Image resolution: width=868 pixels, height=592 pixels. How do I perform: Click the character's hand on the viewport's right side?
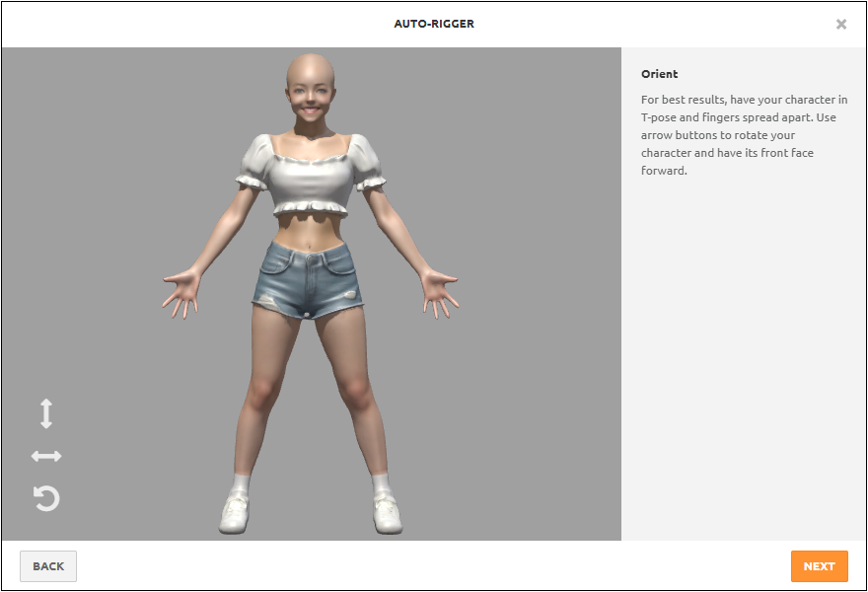(438, 293)
